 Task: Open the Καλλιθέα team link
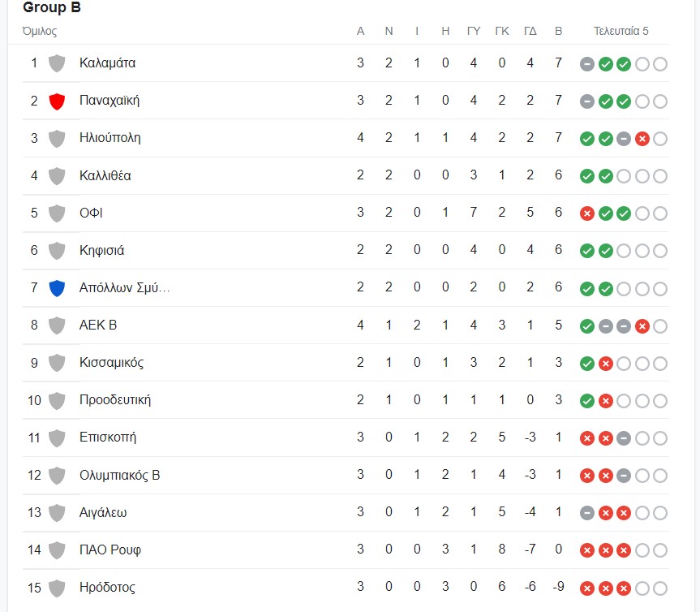point(105,175)
